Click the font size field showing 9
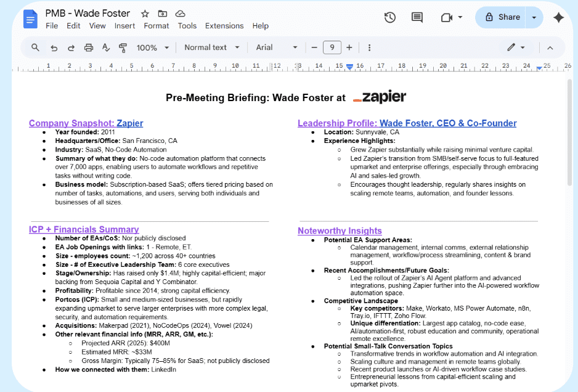The image size is (578, 392). [x=332, y=47]
